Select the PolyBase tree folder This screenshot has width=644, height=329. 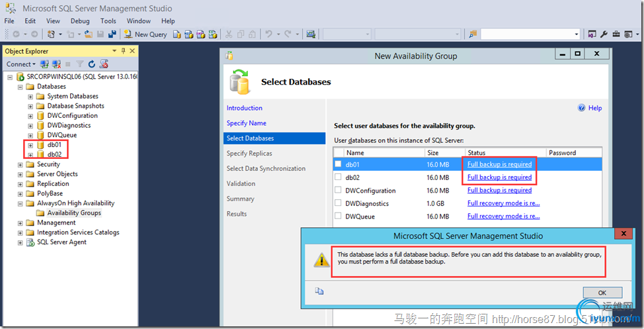coord(50,193)
